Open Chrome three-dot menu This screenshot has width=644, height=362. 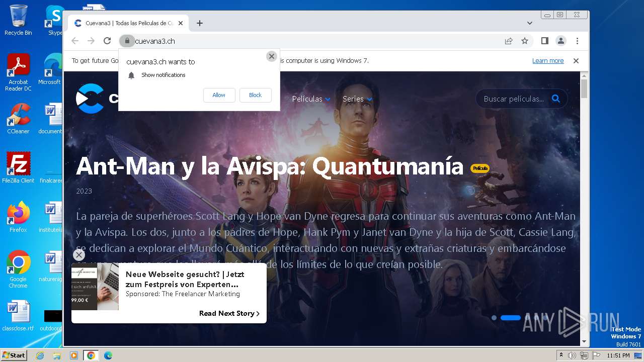click(577, 41)
